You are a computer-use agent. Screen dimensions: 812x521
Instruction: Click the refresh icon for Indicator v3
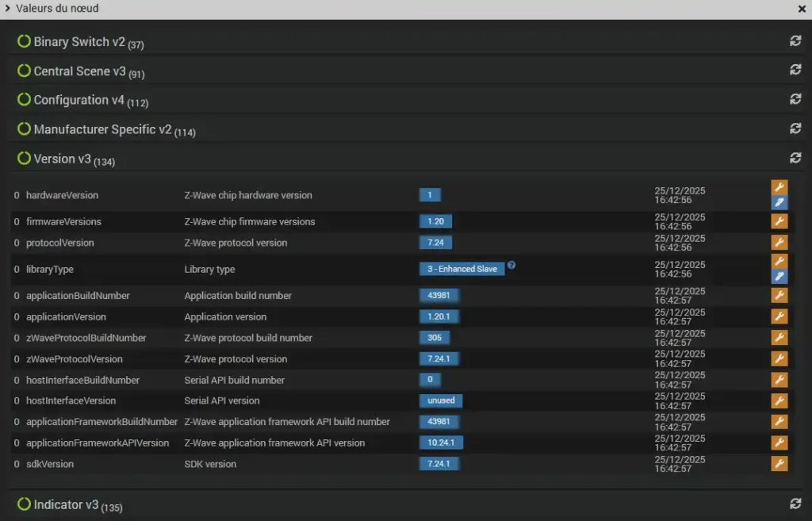click(795, 504)
